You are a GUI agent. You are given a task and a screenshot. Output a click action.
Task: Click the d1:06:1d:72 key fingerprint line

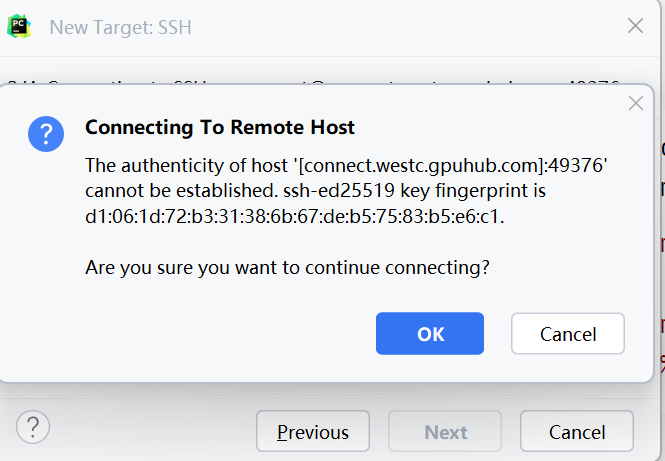294,217
